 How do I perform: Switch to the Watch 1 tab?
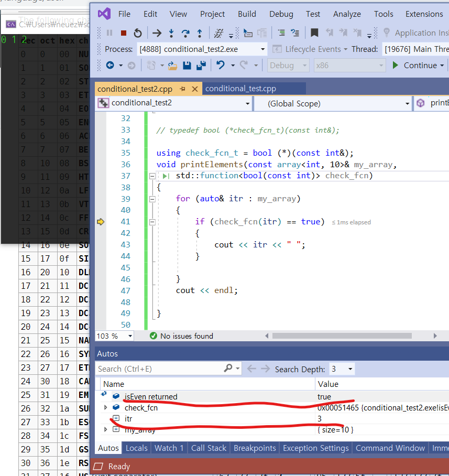169,448
